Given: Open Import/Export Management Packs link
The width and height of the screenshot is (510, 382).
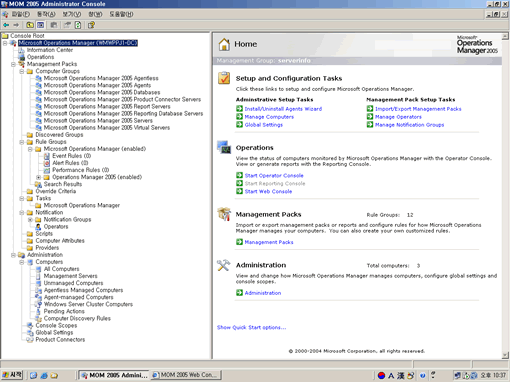Looking at the screenshot, I should pos(418,109).
